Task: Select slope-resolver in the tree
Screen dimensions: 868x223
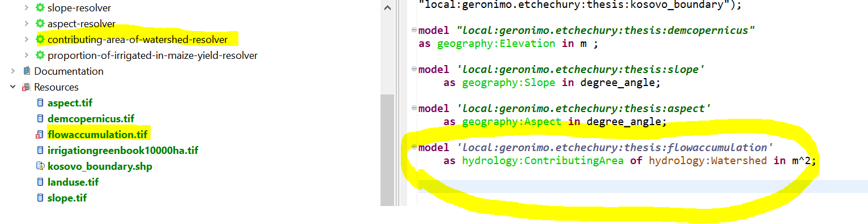Action: pyautogui.click(x=79, y=8)
